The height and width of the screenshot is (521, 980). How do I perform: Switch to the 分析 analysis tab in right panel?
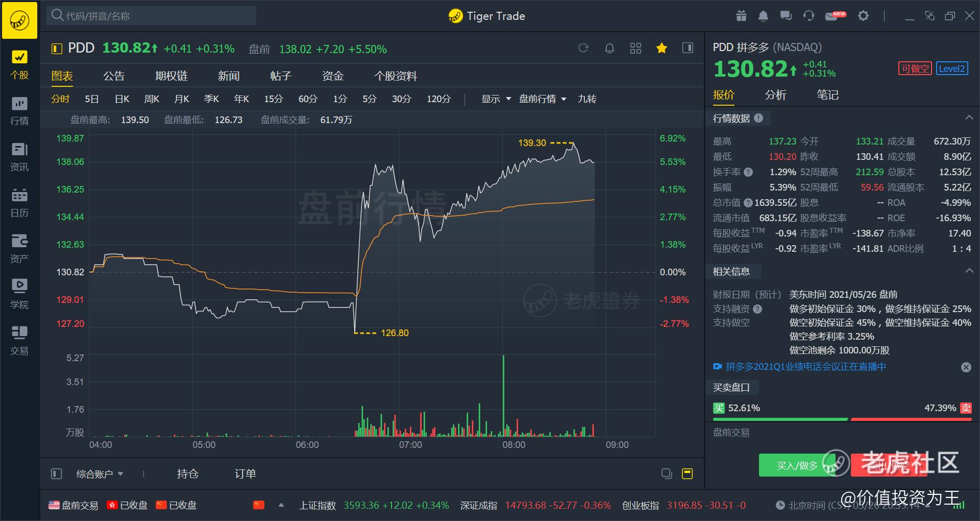[775, 95]
